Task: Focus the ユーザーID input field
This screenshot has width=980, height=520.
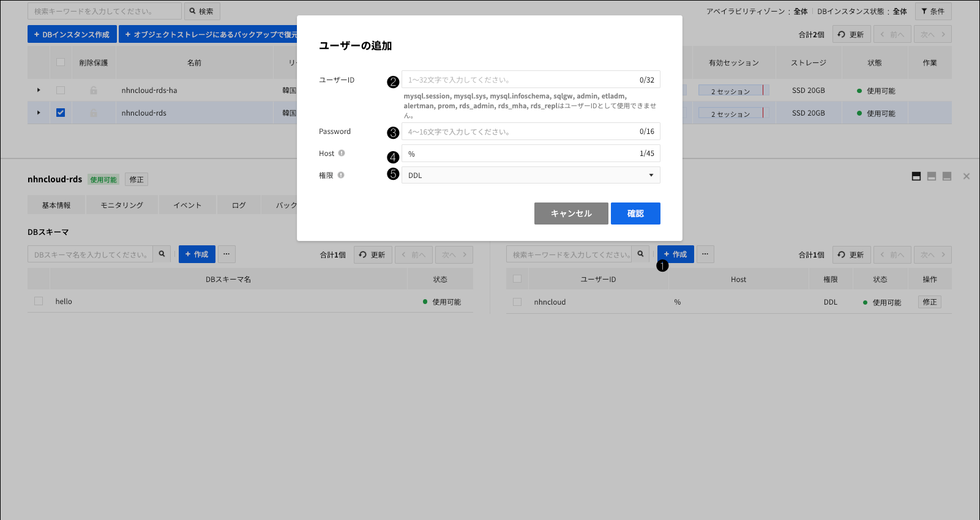Action: [x=531, y=80]
